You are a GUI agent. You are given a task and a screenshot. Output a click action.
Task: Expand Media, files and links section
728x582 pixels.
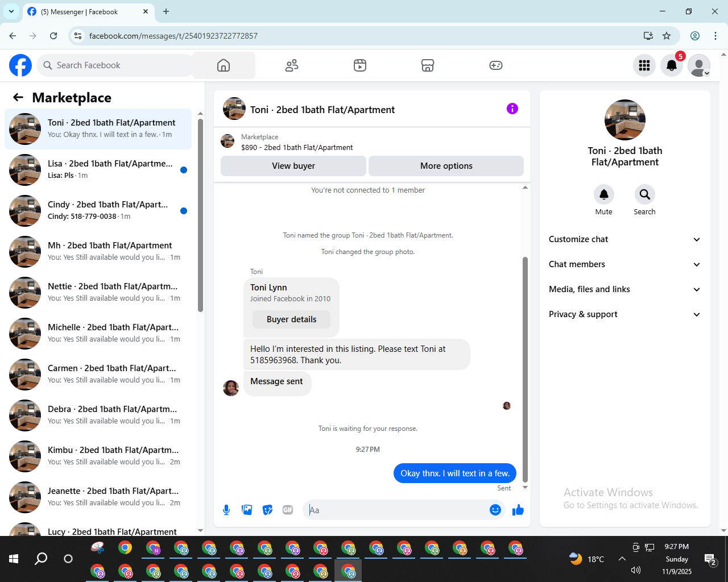tap(625, 289)
